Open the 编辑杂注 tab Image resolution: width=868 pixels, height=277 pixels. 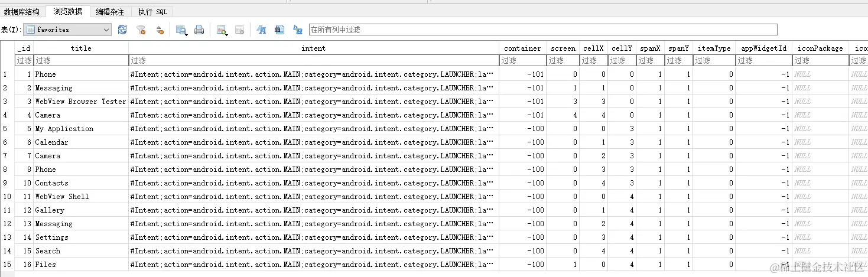point(110,12)
